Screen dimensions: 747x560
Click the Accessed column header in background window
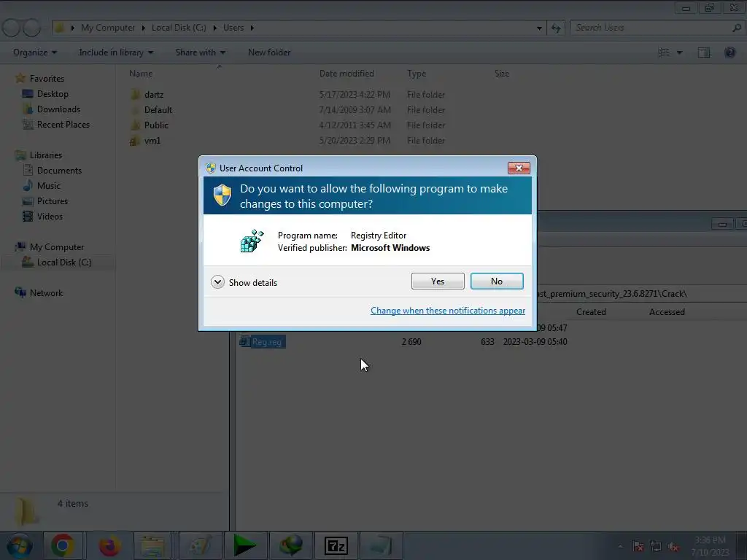667,312
